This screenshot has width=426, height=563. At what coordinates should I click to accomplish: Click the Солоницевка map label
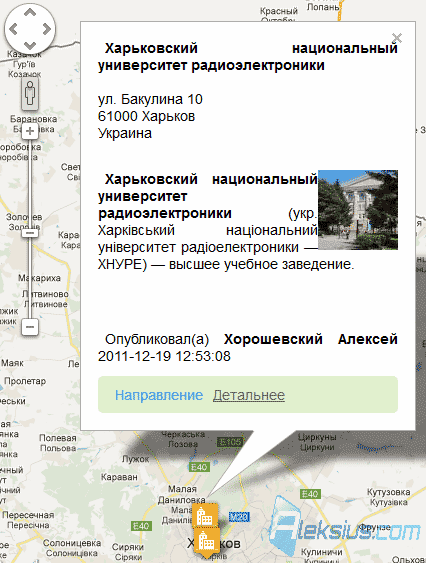[72, 543]
